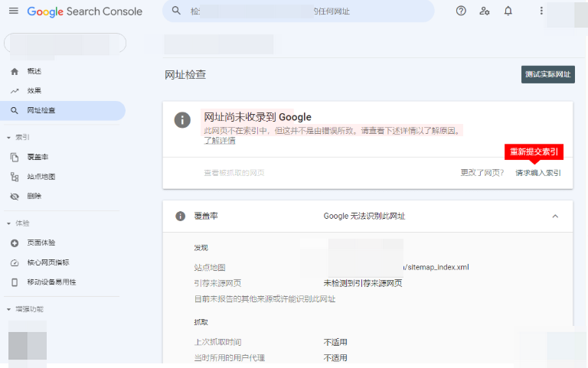Viewport: 588px width, 368px height.
Task: Click the text 未检测到引荐来源网页
Action: pyautogui.click(x=363, y=283)
